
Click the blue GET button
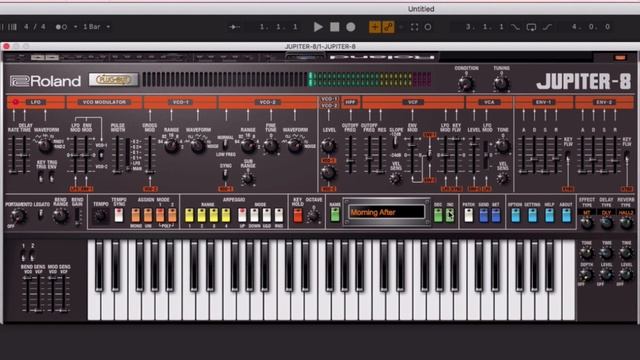pyautogui.click(x=496, y=215)
